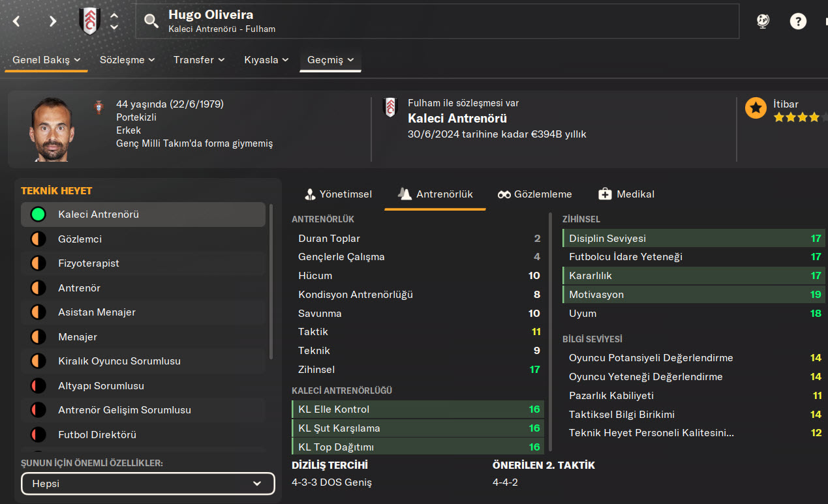Click the globe icon in top bar
Screen dimensions: 828x504
763,21
